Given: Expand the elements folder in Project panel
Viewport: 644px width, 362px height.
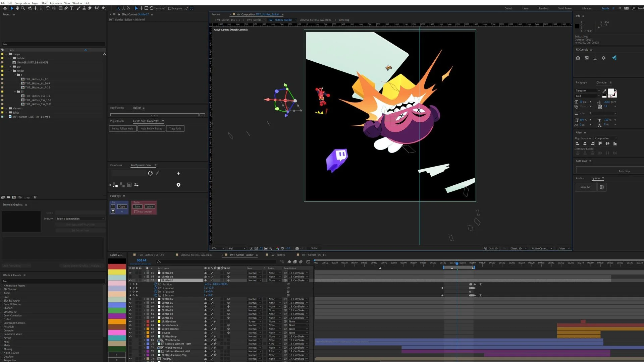Looking at the screenshot, I should (x=6, y=108).
